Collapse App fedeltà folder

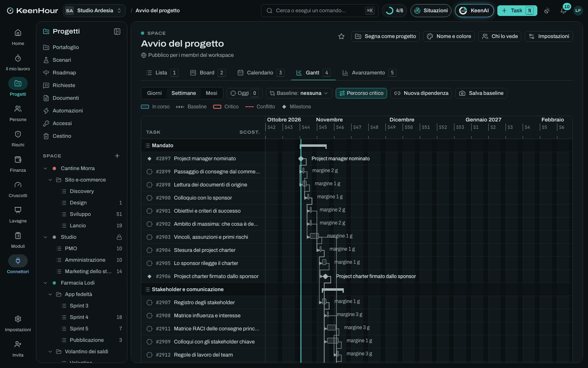pyautogui.click(x=50, y=294)
